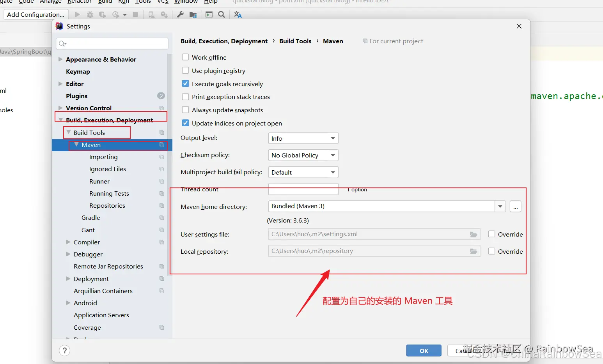
Task: Enable the Work offline checkbox
Action: point(186,57)
